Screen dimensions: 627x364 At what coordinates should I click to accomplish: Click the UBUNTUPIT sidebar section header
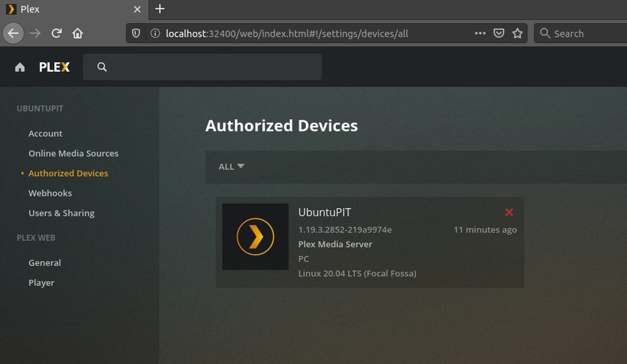[x=40, y=109]
